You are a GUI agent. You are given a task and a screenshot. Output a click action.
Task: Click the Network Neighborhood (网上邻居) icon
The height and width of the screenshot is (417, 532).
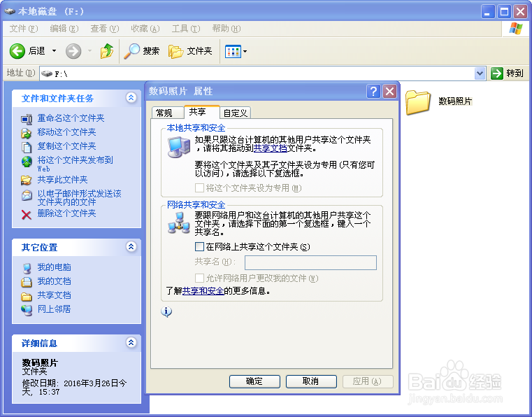[27, 310]
